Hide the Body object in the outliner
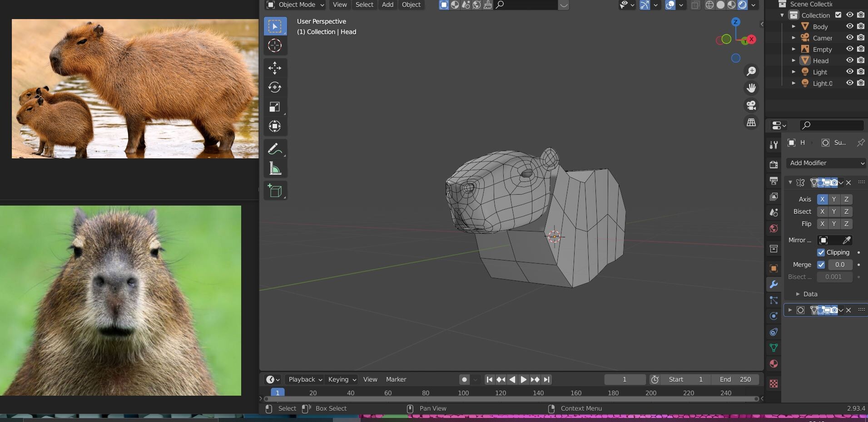868x422 pixels. 849,26
